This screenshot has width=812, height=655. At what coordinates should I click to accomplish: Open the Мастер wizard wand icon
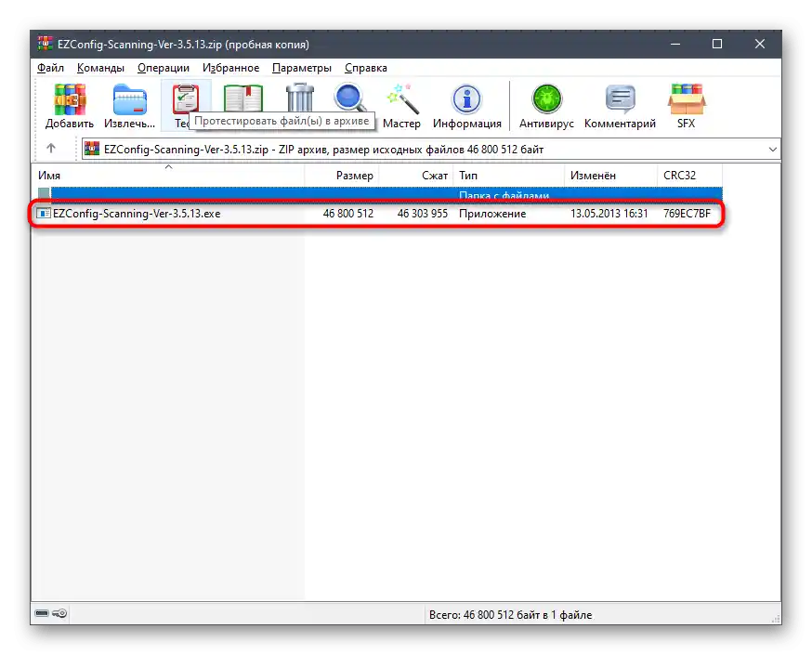point(402,98)
